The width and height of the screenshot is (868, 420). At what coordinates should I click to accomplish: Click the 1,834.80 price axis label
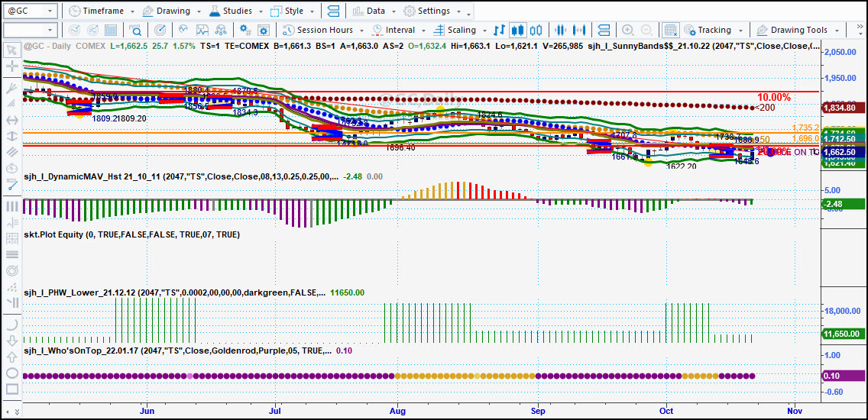[843, 108]
